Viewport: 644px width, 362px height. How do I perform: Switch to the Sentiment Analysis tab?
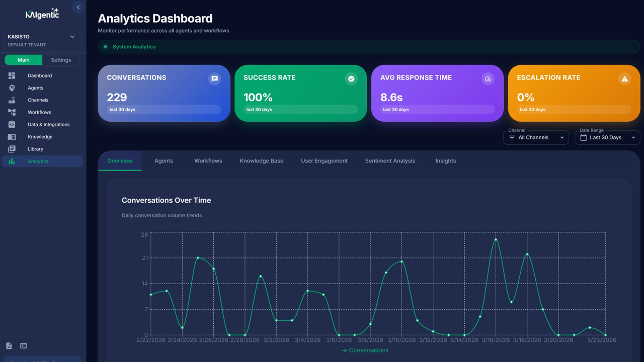tap(390, 161)
